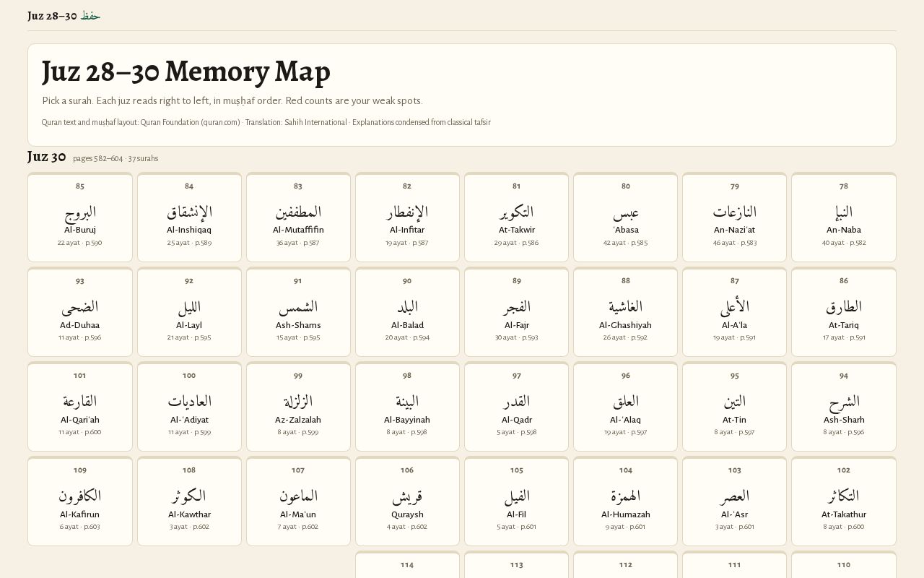Viewport: 924px width, 578px height.
Task: Click the Juz 30 section heading
Action: pos(47,156)
